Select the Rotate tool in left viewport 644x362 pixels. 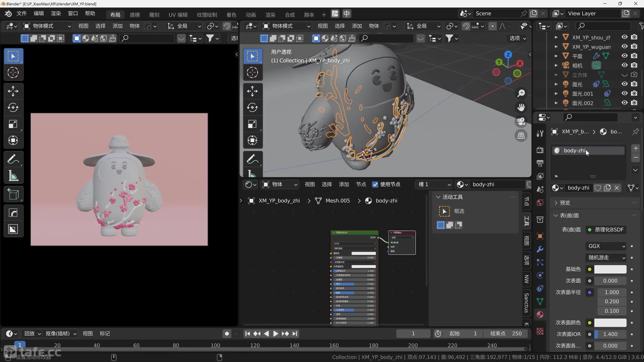click(x=13, y=107)
